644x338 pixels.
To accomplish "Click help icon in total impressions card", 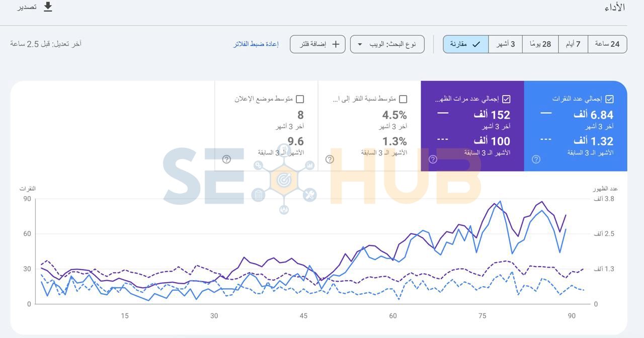I will tap(433, 159).
